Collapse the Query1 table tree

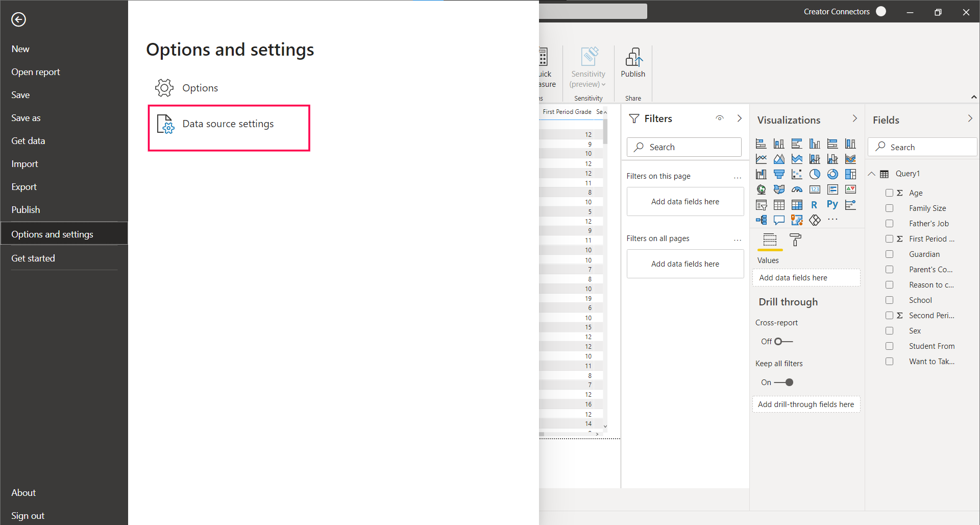pos(872,174)
